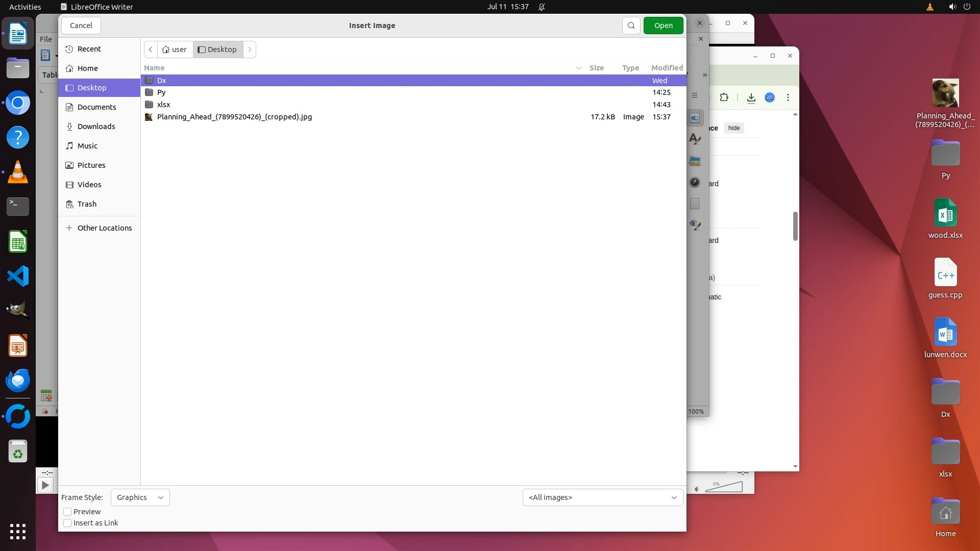Cancel the Insert Image dialog
The height and width of the screenshot is (551, 980).
[x=81, y=26]
